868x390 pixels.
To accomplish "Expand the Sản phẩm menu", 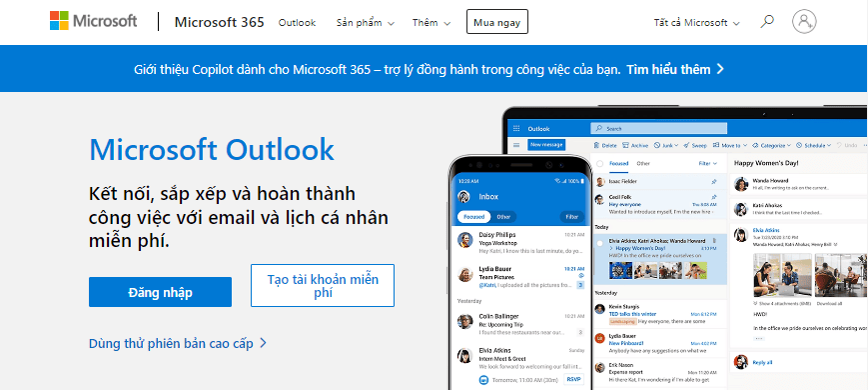I will point(366,23).
